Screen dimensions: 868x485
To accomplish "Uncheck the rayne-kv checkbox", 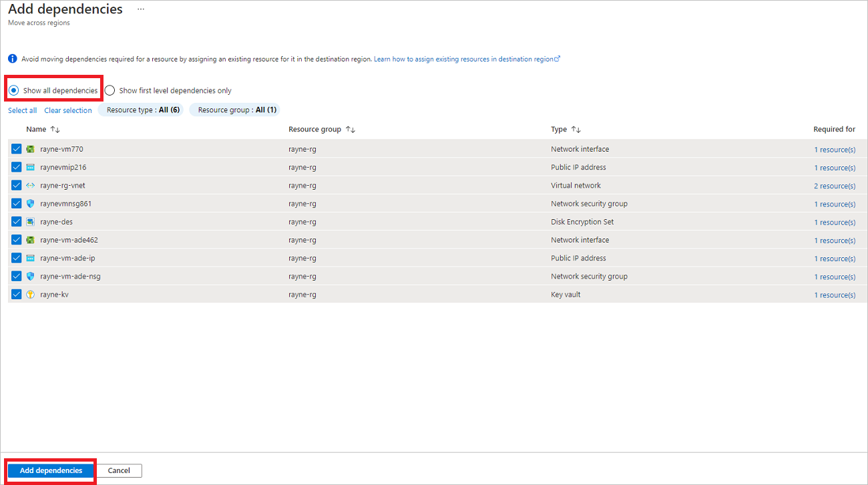I will coord(17,295).
